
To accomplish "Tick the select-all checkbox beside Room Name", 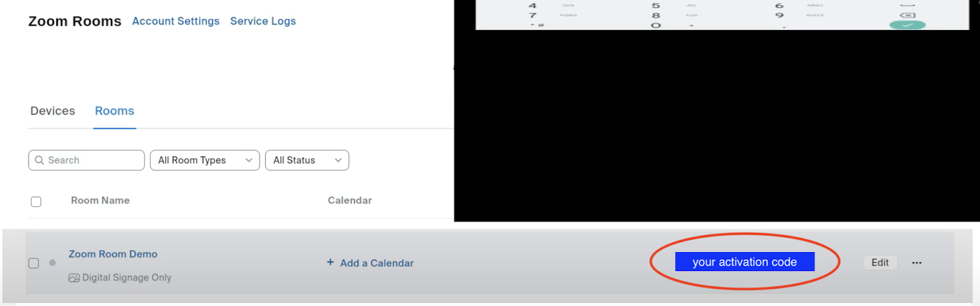I will (x=36, y=202).
